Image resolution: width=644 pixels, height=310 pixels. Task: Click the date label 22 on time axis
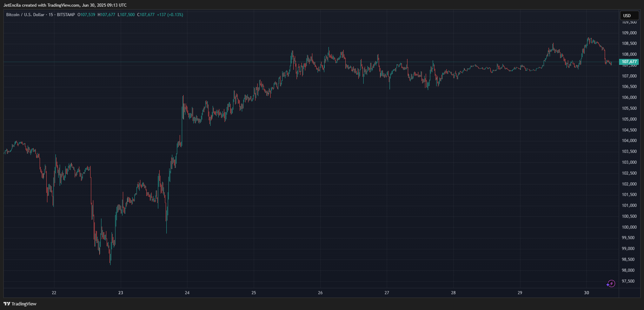[x=54, y=293]
